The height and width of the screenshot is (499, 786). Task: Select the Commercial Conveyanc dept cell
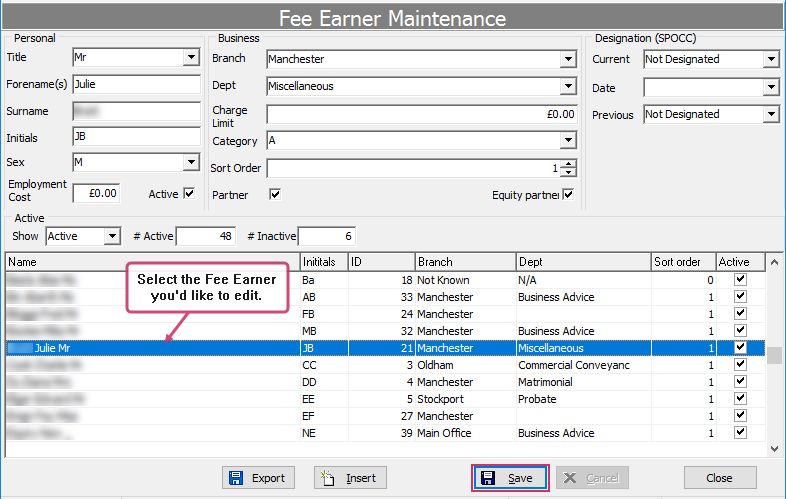pos(583,365)
